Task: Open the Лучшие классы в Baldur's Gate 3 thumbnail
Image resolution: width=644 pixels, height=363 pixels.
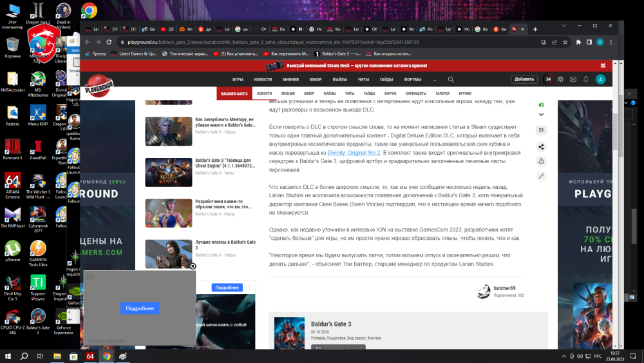Action: pyautogui.click(x=168, y=254)
